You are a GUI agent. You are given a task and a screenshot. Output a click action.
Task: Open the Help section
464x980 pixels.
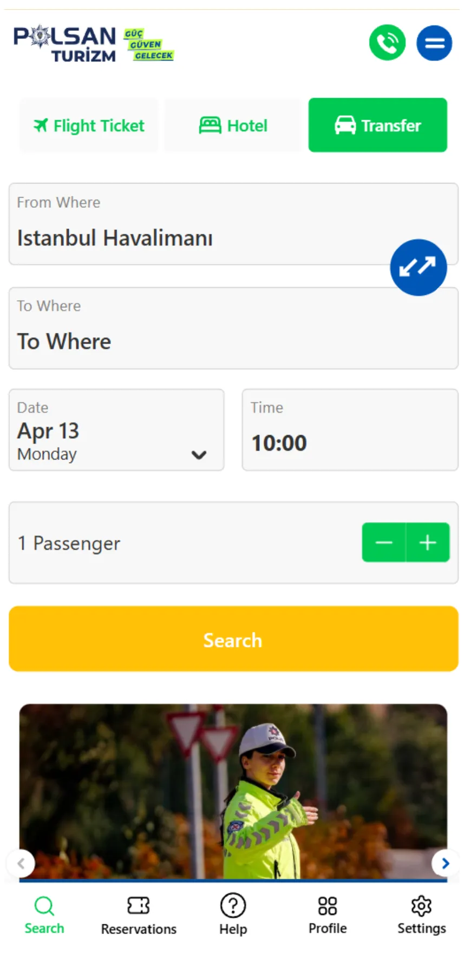pyautogui.click(x=233, y=915)
